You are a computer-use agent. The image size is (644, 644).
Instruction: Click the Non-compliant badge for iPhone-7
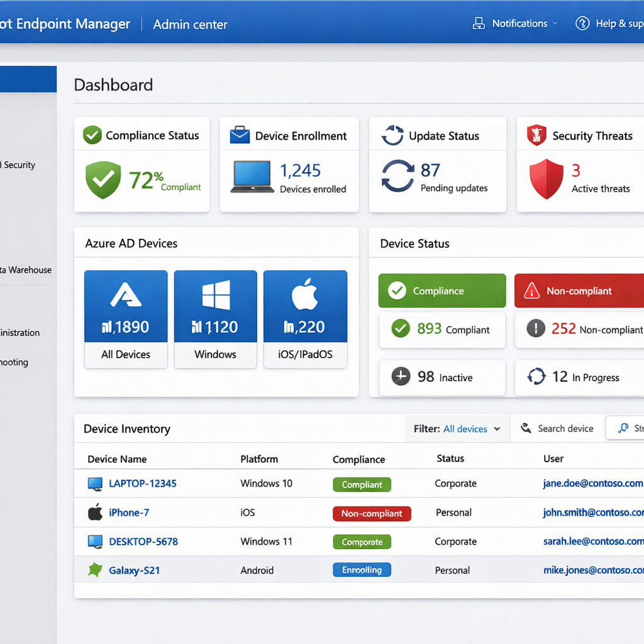372,514
